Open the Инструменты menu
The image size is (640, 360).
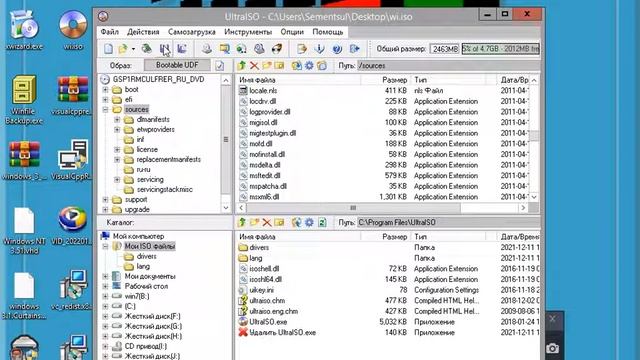tap(248, 32)
